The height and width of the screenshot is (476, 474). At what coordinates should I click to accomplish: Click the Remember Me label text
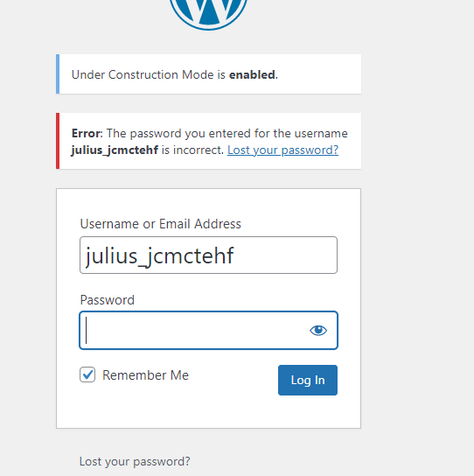(x=145, y=375)
